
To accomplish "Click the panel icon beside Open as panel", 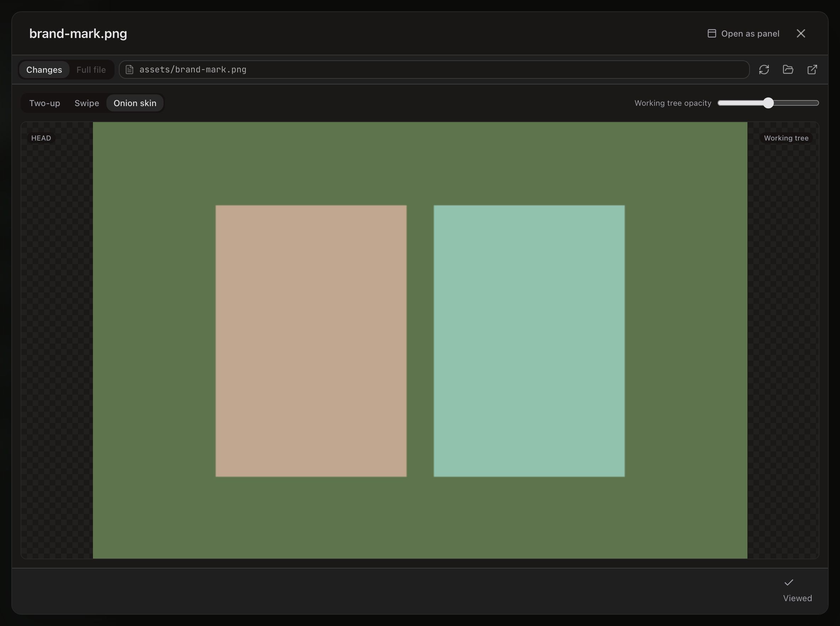I will point(712,34).
